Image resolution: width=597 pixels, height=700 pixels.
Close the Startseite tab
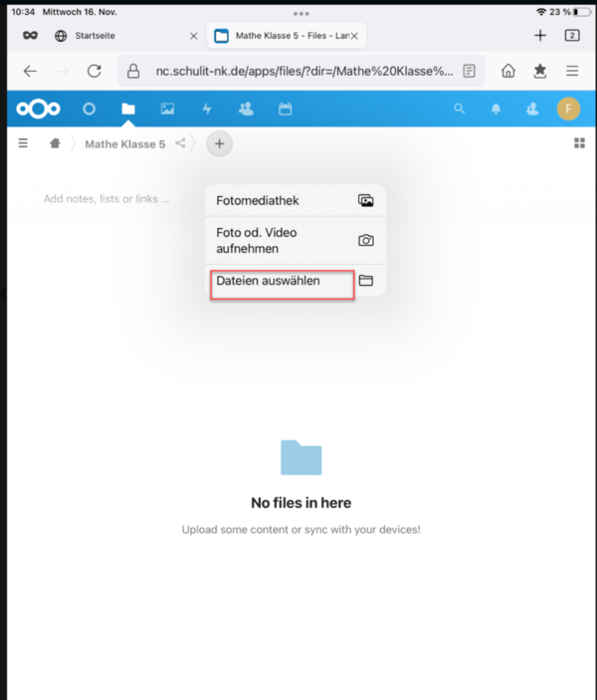(194, 36)
